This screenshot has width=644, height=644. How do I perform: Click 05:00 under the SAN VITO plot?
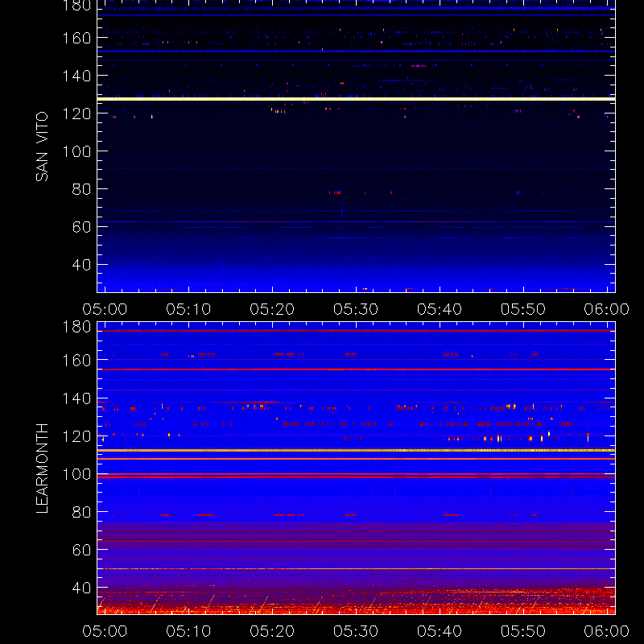click(105, 309)
